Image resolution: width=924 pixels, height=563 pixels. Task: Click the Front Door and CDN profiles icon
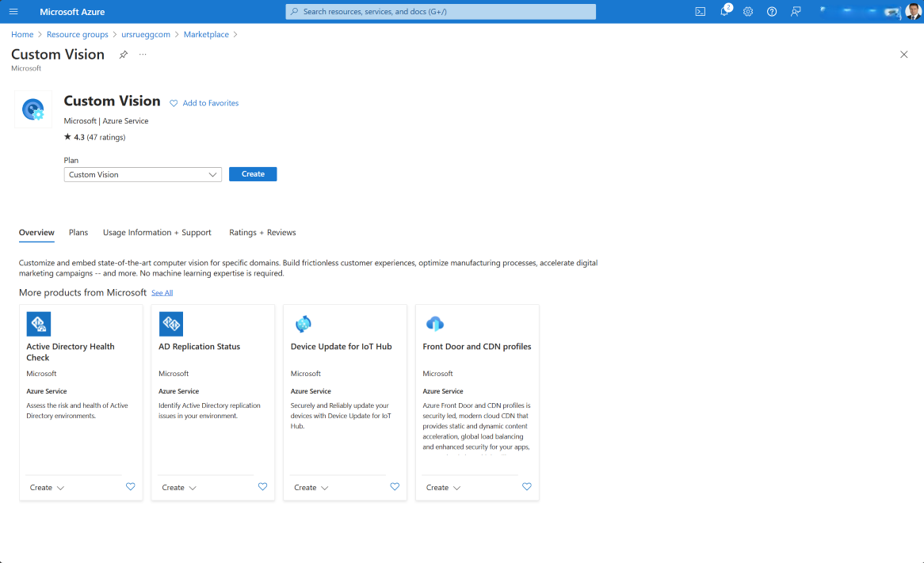(435, 323)
